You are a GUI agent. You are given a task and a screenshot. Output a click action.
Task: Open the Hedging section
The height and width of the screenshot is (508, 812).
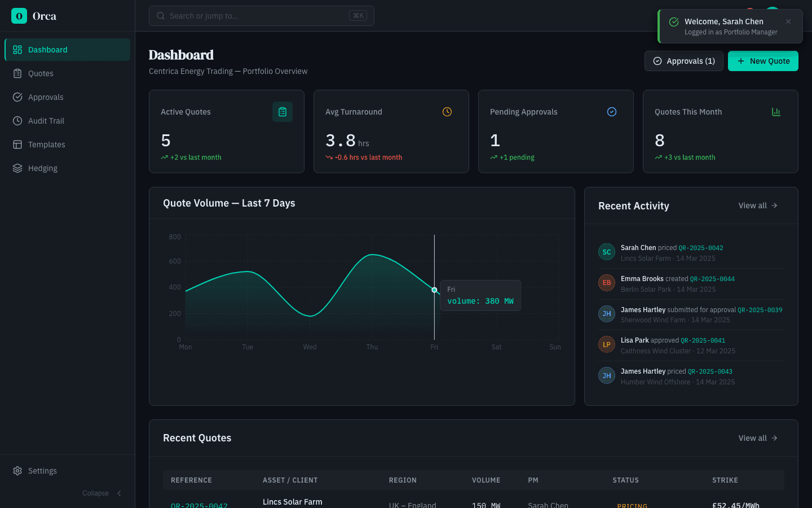click(67, 168)
